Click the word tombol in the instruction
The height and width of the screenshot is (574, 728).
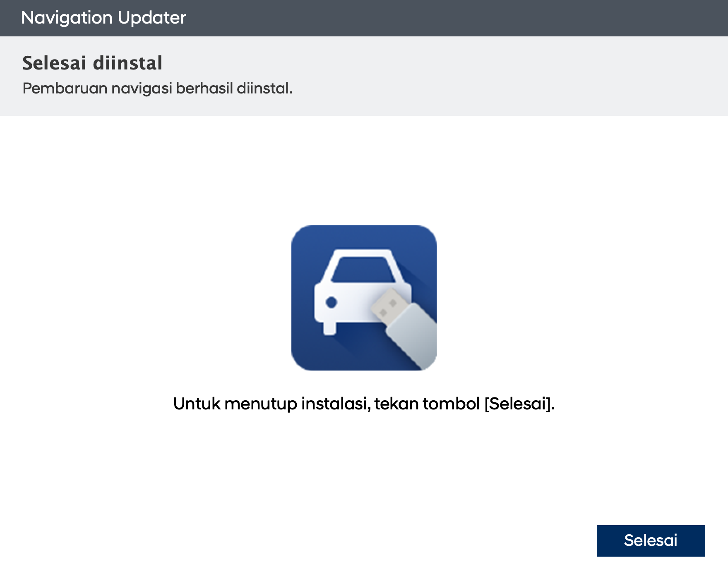coord(451,404)
